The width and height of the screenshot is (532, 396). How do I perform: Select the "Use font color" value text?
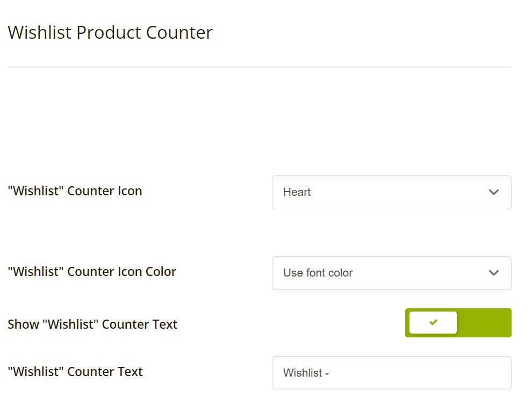318,273
